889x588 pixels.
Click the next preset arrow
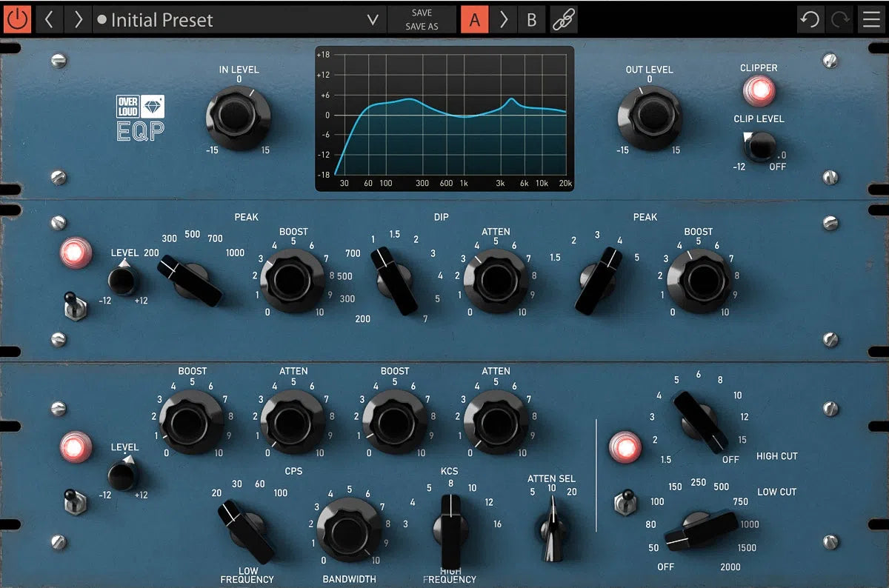[77, 19]
